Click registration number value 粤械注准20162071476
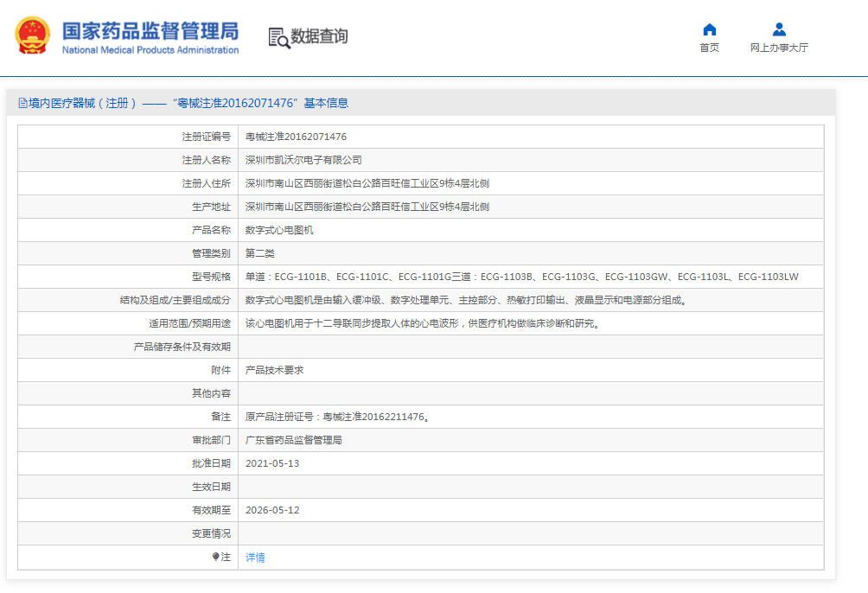Screen dimensions: 868x593 click(x=296, y=137)
